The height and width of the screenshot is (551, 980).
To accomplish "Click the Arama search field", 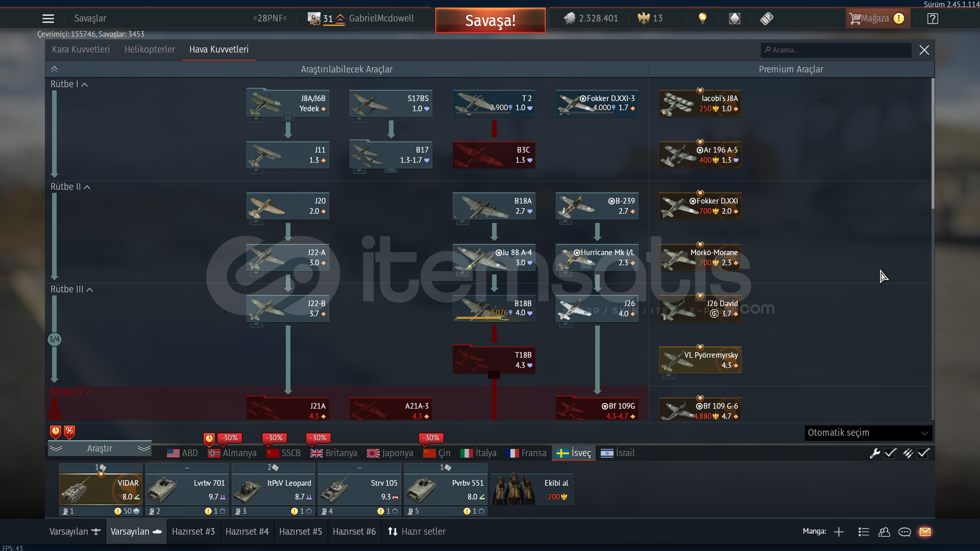I will pos(837,50).
